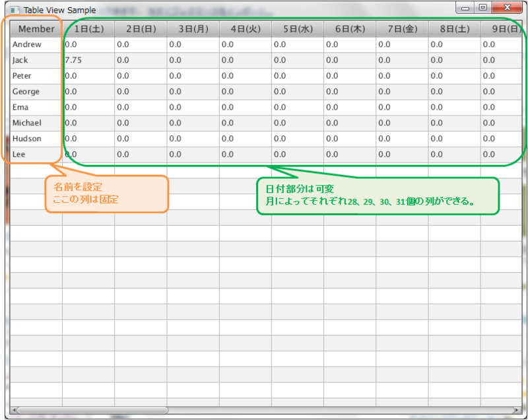This screenshot has height=420, width=528.
Task: Click the 7日(金) column header
Action: [x=403, y=29]
